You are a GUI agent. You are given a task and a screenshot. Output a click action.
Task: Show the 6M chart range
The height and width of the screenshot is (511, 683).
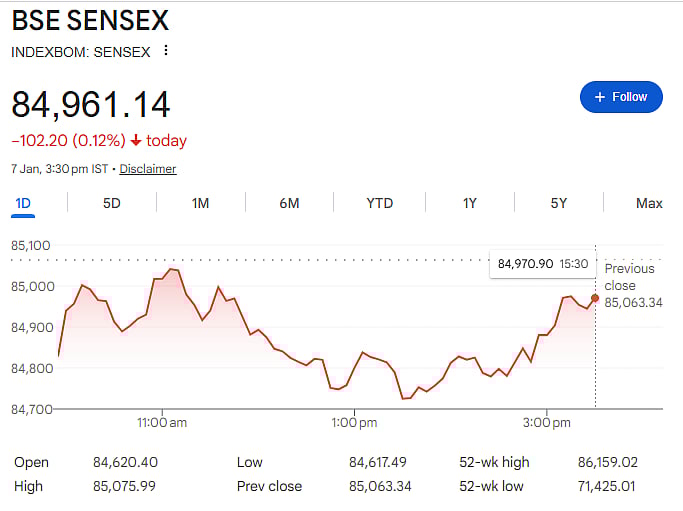coord(289,203)
